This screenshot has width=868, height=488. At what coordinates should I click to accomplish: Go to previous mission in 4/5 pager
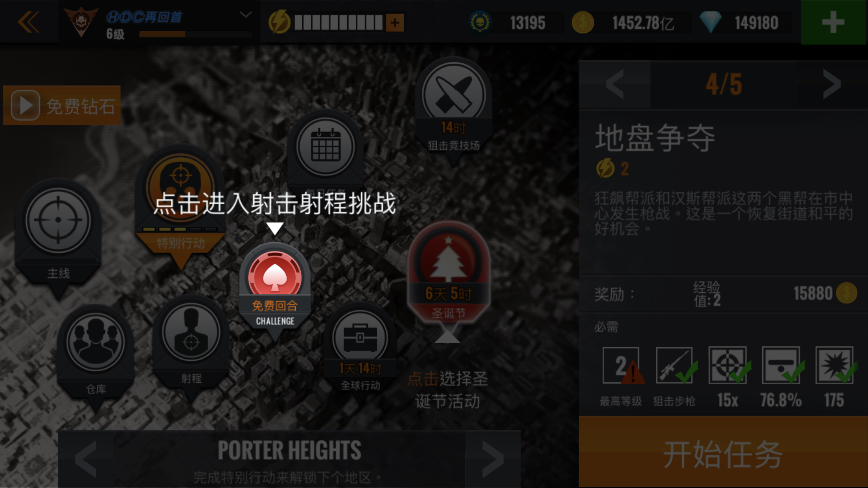615,84
